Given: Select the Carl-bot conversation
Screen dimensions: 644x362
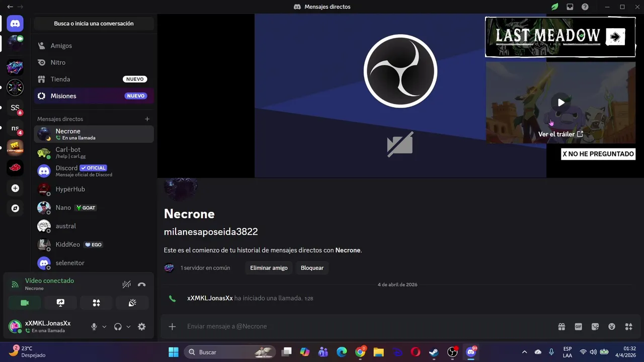Looking at the screenshot, I should (94, 153).
